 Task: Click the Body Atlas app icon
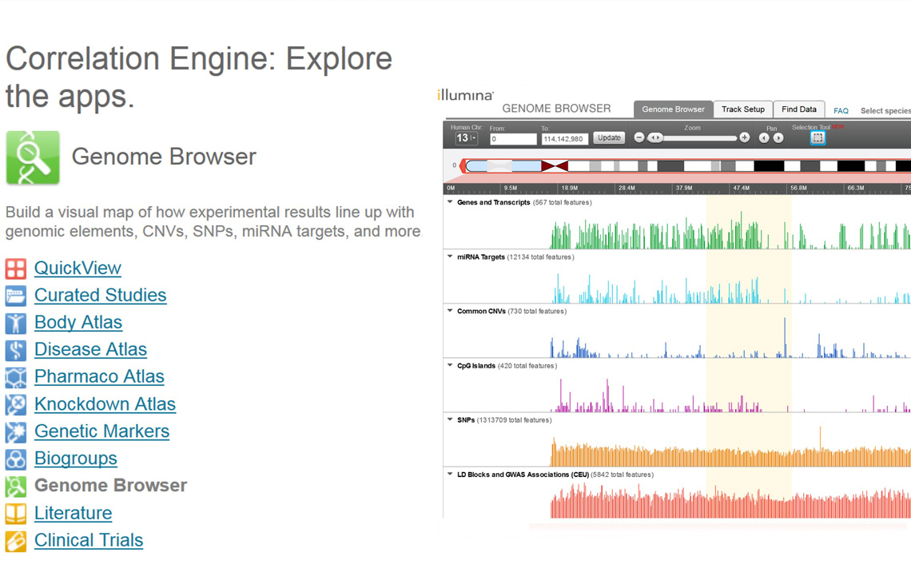pyautogui.click(x=15, y=323)
